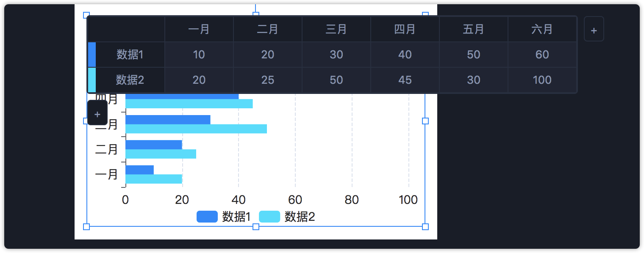Select the 六月 column header cell
Screen dimensions: 644x253
[542, 29]
